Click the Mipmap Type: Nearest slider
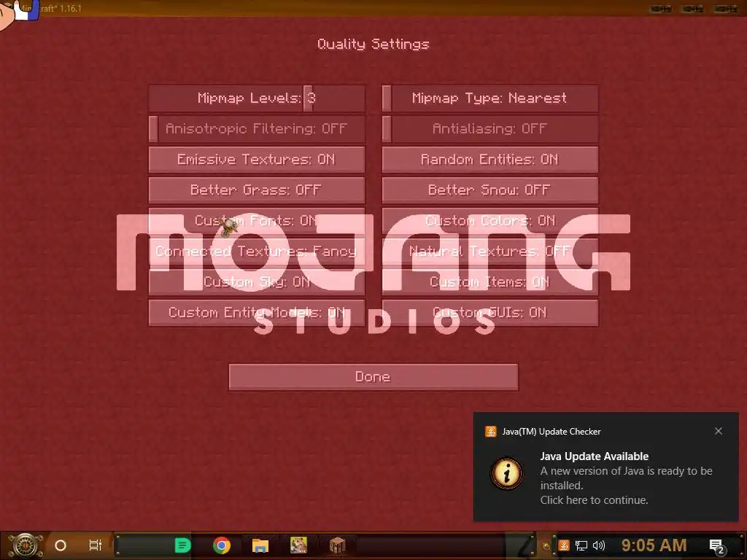747x560 pixels. point(490,98)
